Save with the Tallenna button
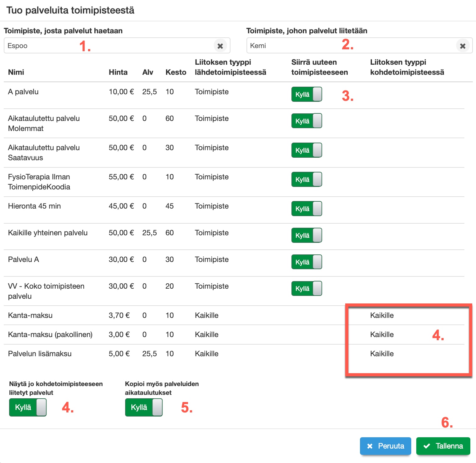 (x=443, y=446)
